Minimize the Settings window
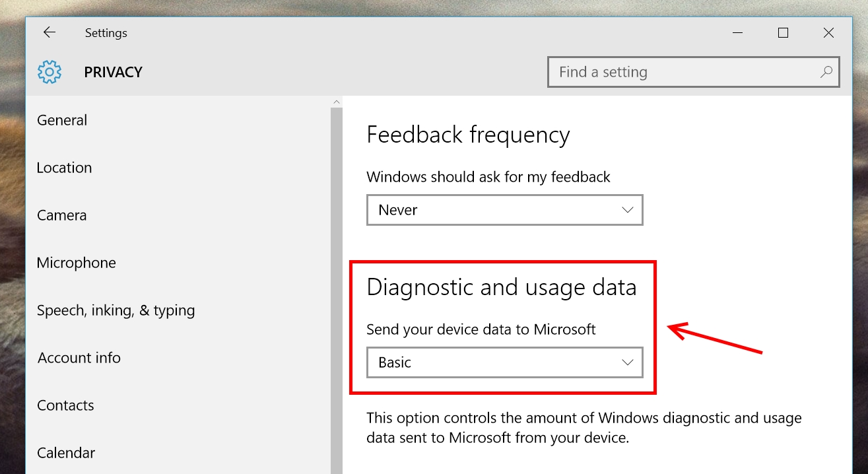 738,32
